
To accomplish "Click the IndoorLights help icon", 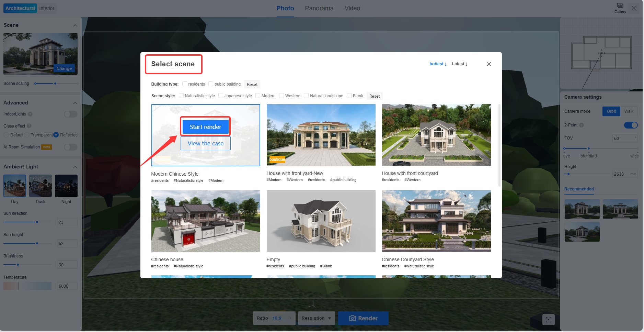I will [30, 114].
